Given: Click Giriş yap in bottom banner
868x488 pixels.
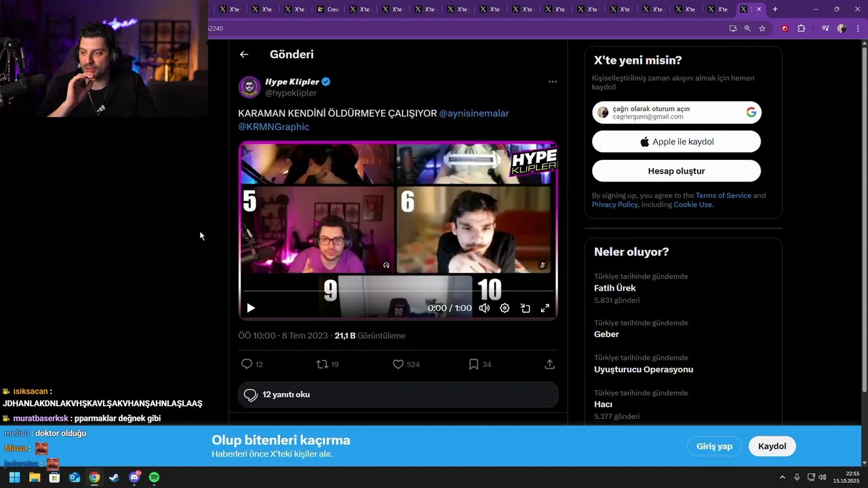Looking at the screenshot, I should (x=714, y=446).
